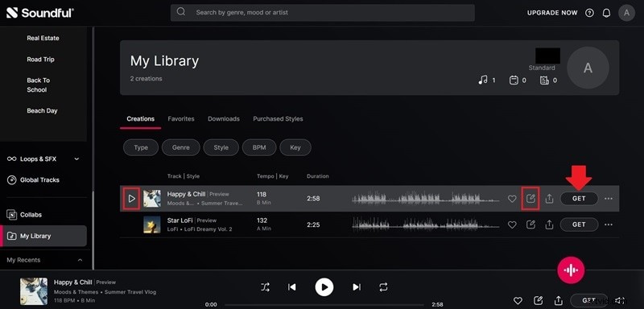
Task: Skip to next track in player
Action: 357,287
